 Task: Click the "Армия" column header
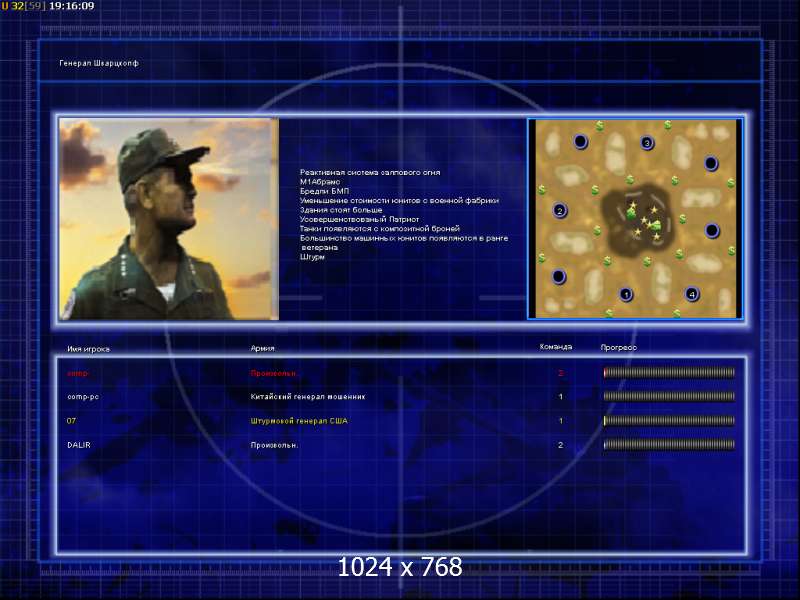pyautogui.click(x=262, y=348)
